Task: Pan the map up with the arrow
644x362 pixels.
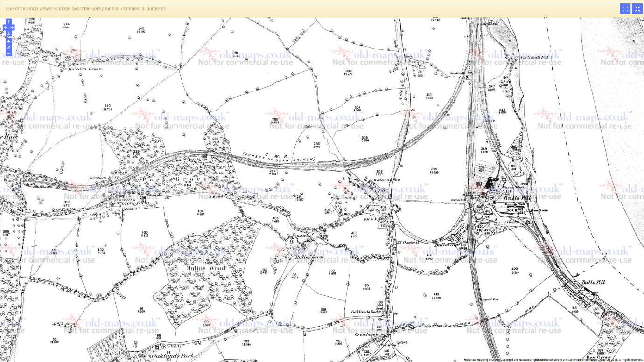Action: (8, 21)
